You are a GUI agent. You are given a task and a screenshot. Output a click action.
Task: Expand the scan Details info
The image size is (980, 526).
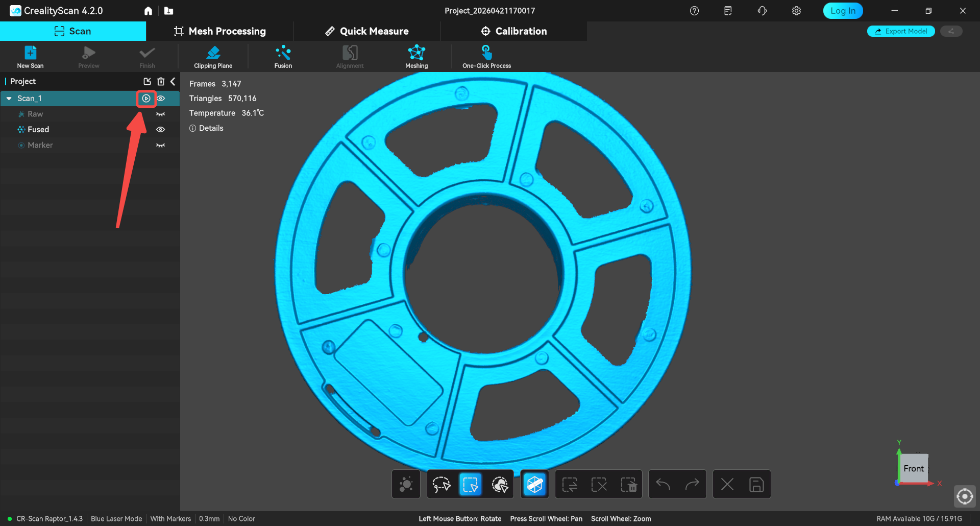pos(207,128)
